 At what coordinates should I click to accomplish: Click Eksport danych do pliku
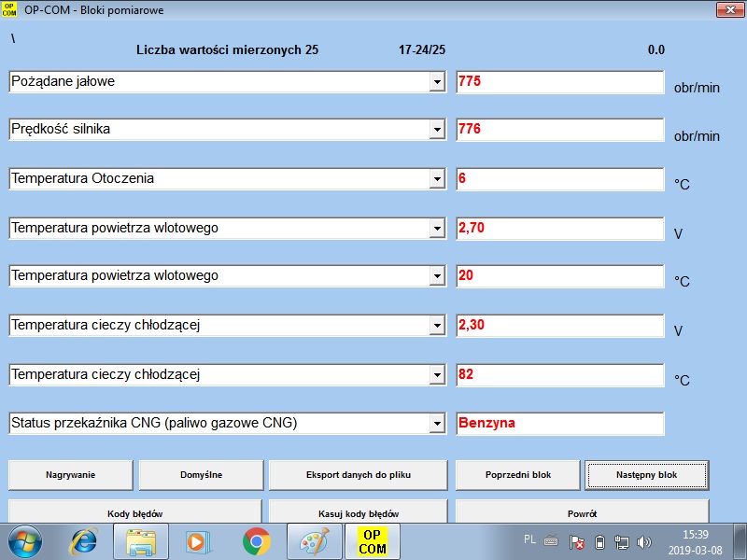(x=359, y=475)
